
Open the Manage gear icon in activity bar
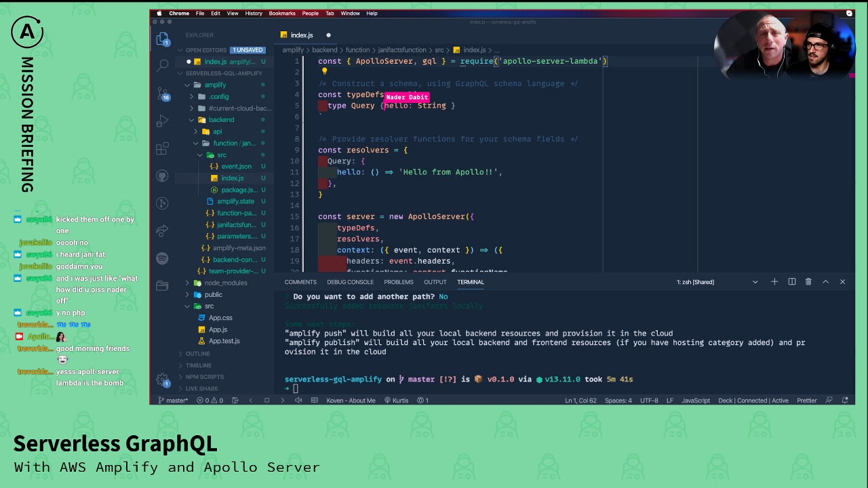162,380
